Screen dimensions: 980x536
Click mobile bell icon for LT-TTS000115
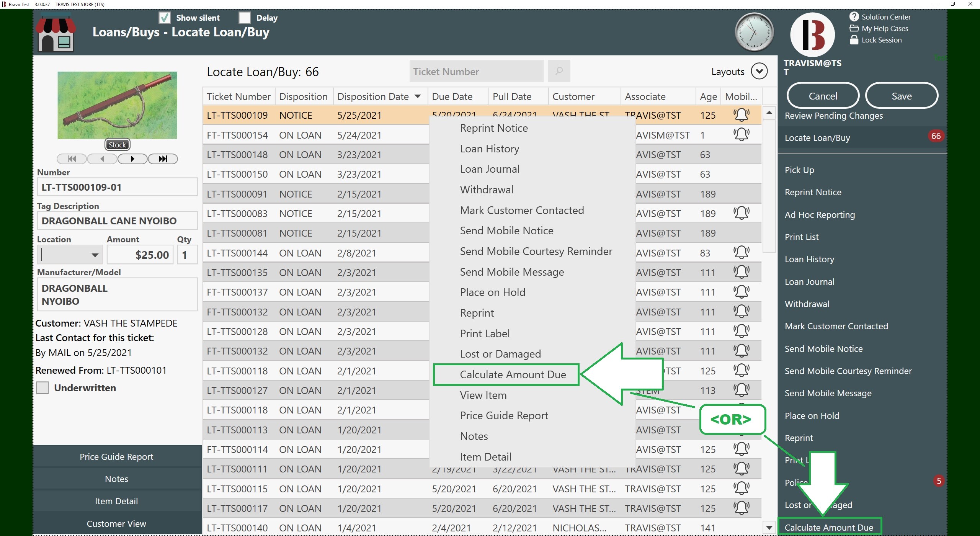[x=742, y=488]
